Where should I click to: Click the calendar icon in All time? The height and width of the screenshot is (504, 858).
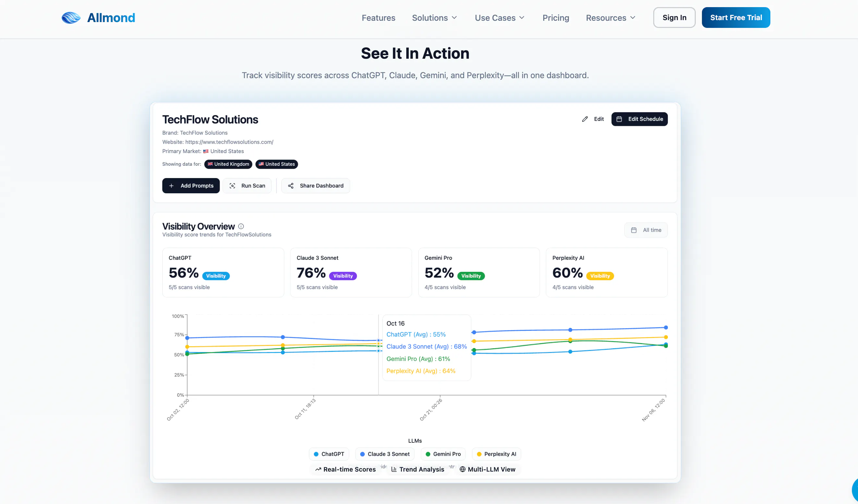click(x=634, y=230)
